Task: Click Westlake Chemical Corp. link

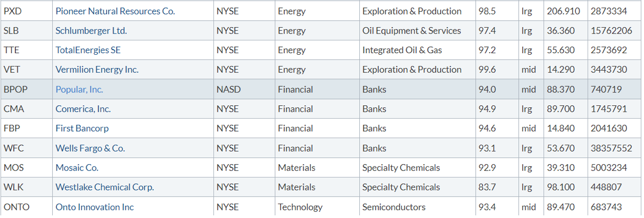Action: [x=105, y=187]
